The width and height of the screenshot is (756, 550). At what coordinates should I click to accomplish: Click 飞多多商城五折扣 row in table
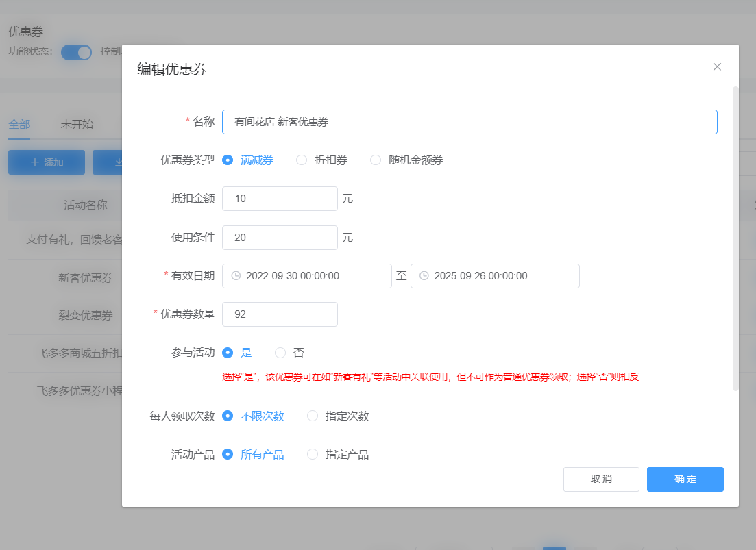tap(65, 353)
